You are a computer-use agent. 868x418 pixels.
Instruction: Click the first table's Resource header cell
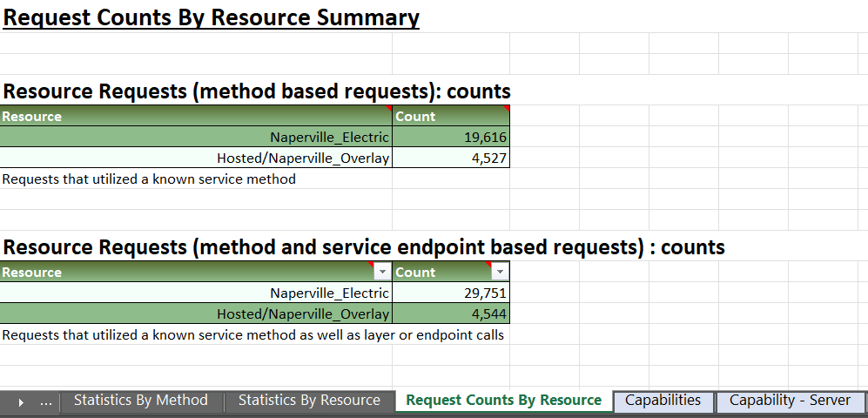coord(196,117)
